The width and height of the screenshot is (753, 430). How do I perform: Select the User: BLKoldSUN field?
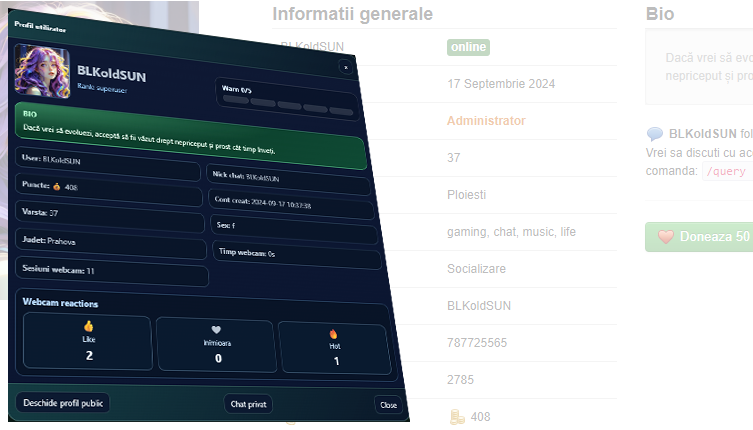tap(108, 164)
